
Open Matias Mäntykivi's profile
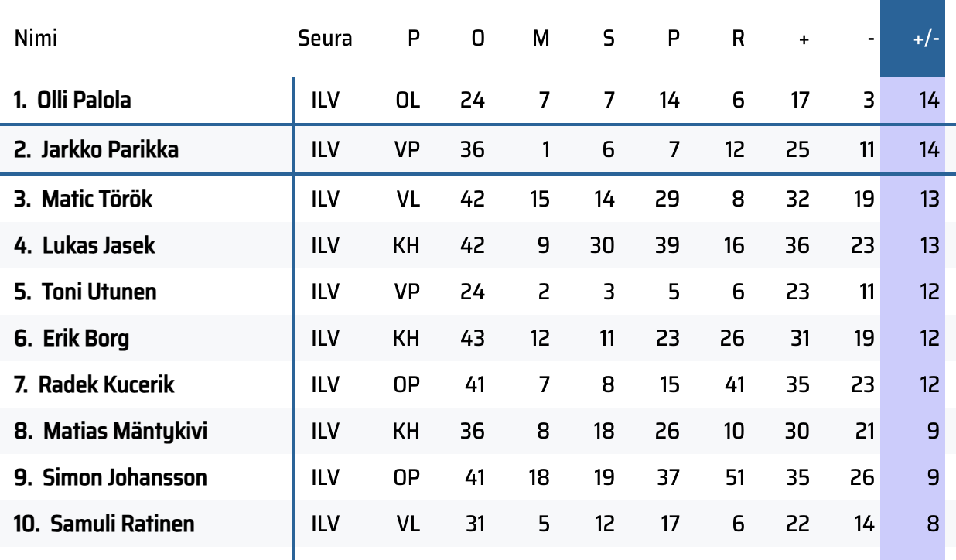125,431
